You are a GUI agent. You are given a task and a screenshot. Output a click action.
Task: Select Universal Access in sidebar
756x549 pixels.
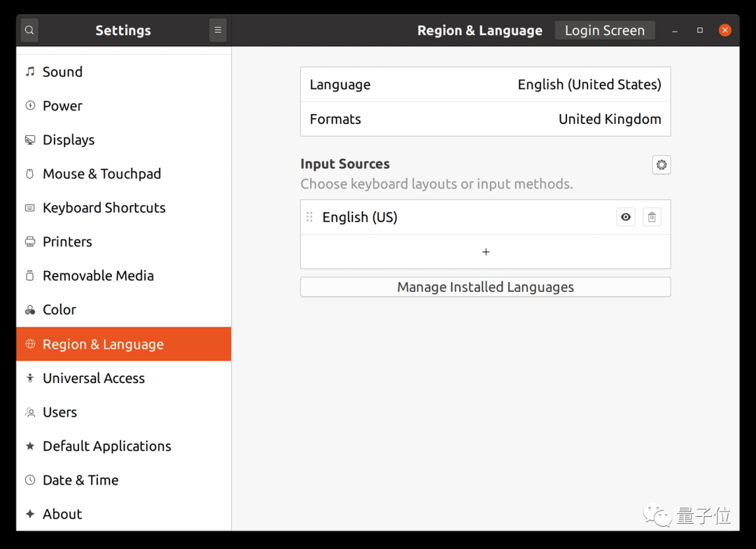[94, 378]
